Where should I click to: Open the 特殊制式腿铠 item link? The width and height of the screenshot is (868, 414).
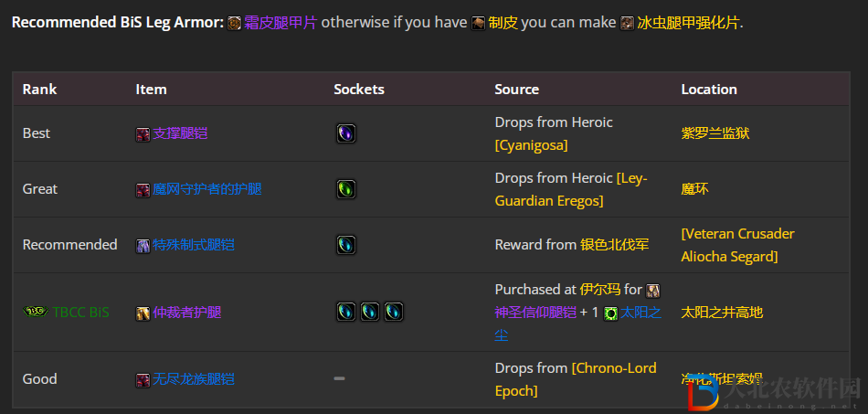click(193, 245)
